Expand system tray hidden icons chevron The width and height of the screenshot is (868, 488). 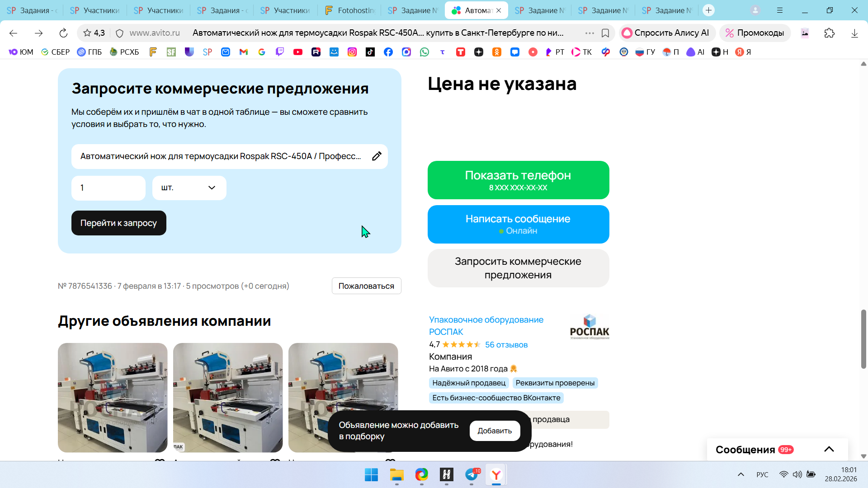point(741,474)
